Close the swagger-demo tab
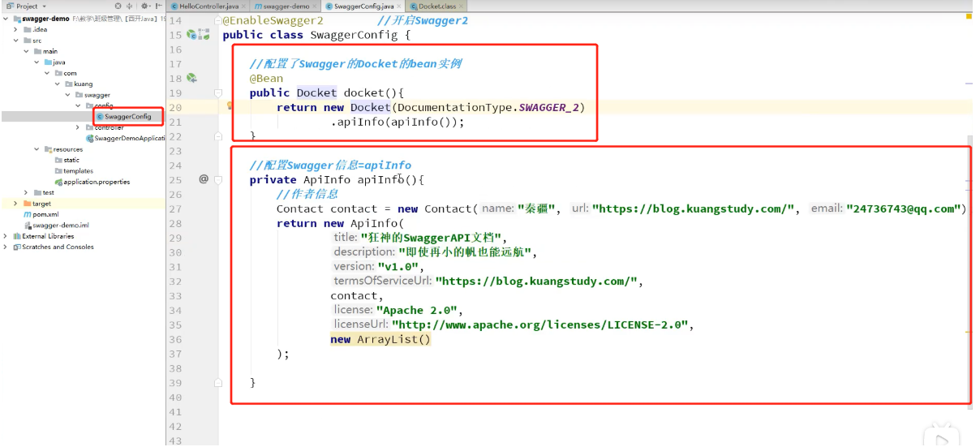The image size is (980, 447). (x=316, y=6)
